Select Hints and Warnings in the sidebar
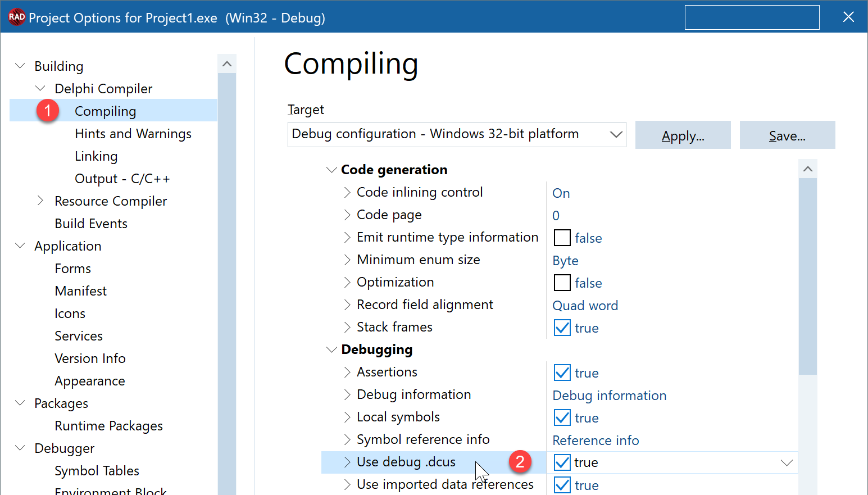 coord(133,133)
